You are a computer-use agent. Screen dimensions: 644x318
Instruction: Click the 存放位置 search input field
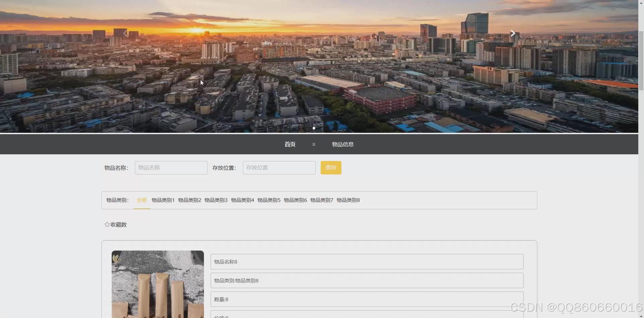[279, 168]
